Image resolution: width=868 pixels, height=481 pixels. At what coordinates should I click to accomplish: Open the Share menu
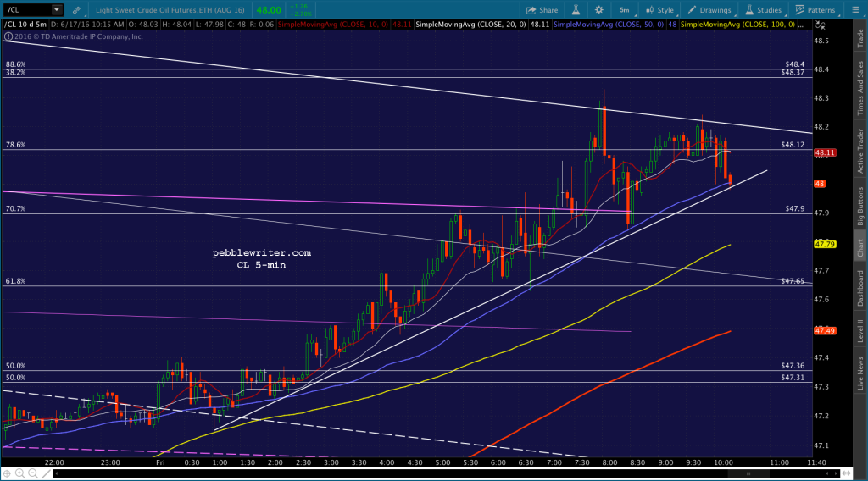point(542,10)
